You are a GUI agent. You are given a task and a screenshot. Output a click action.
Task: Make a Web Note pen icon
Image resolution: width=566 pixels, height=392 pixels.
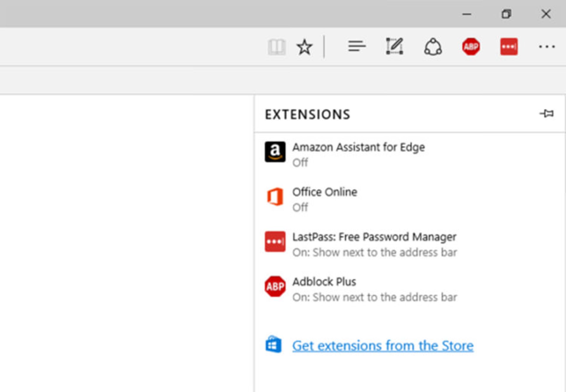click(394, 46)
